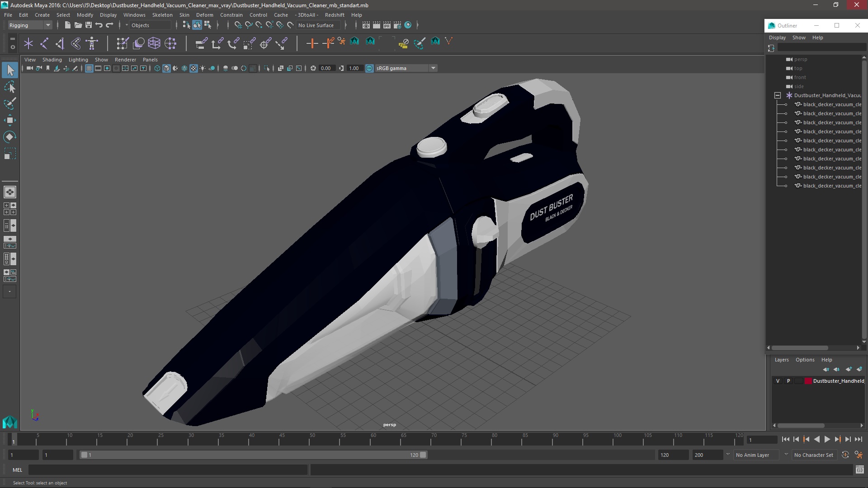Image resolution: width=868 pixels, height=488 pixels.
Task: Open the Skeleton menu
Action: point(162,15)
